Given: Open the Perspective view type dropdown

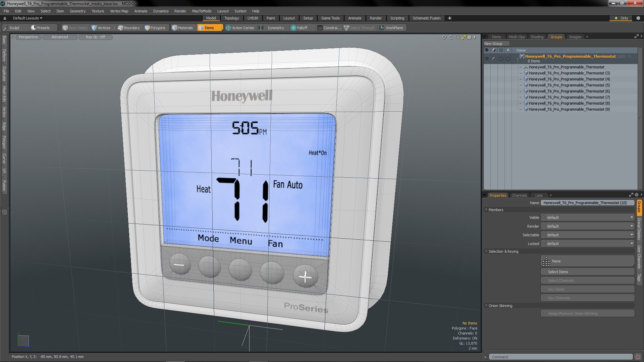Looking at the screenshot, I should coord(28,37).
